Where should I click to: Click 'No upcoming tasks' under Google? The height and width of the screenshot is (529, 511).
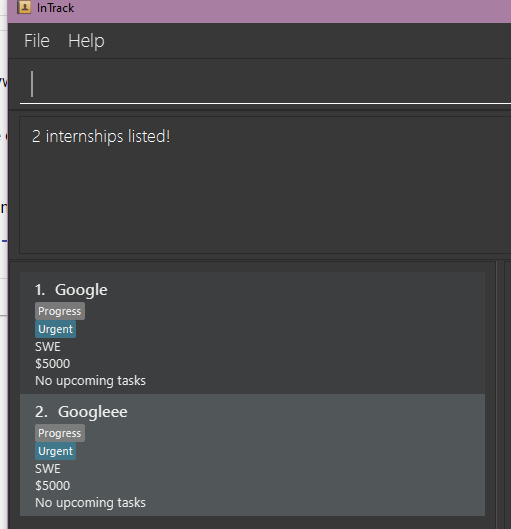click(90, 381)
